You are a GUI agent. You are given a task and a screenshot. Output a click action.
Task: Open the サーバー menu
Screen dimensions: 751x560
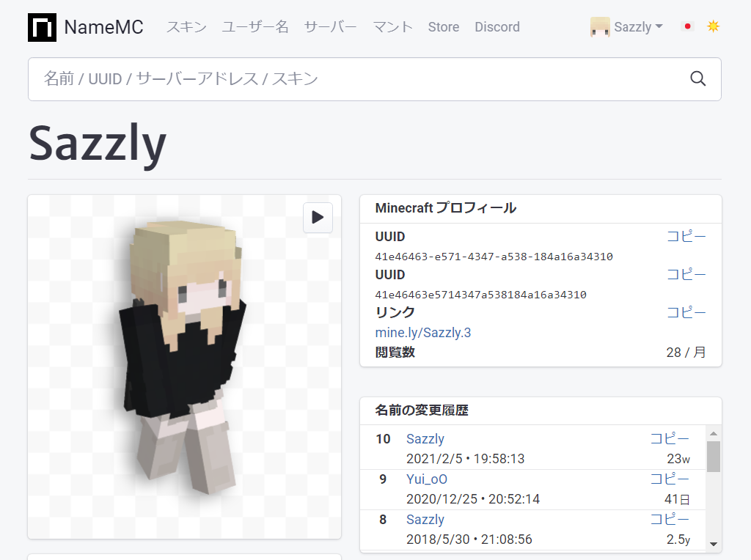pyautogui.click(x=331, y=27)
